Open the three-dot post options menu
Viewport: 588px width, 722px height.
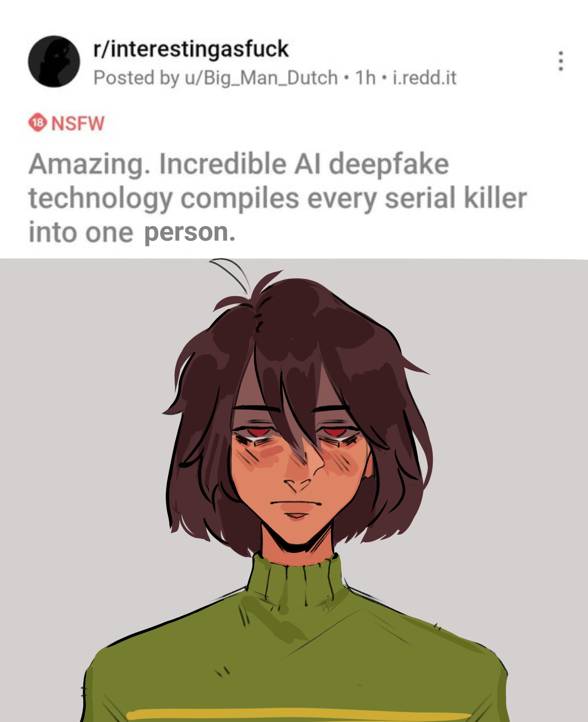coord(560,61)
